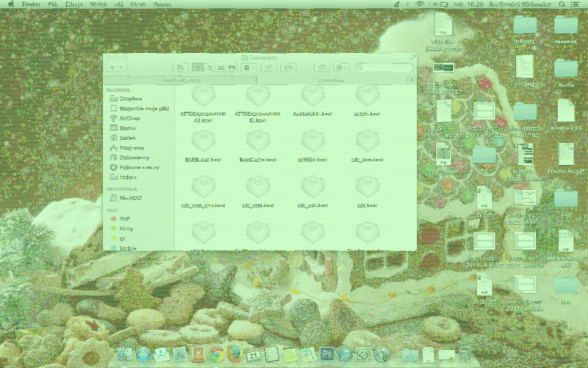Open the gear action dropdown
The height and width of the screenshot is (368, 588).
(x=341, y=67)
